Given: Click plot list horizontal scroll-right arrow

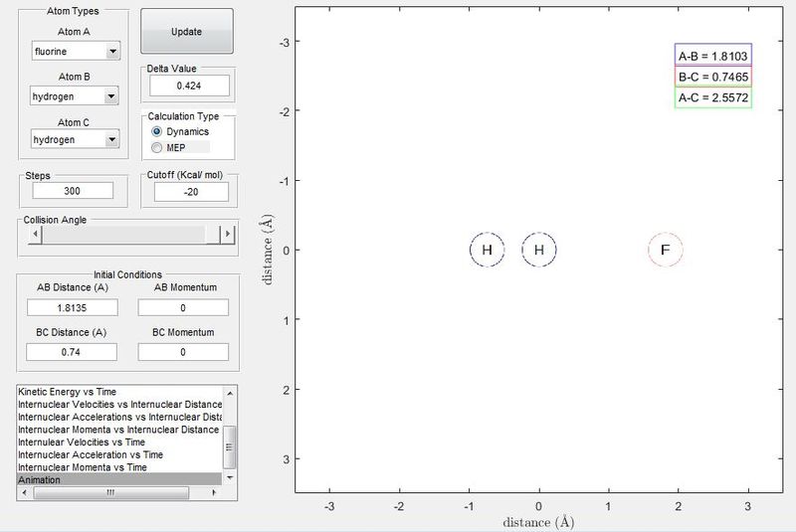Looking at the screenshot, I should coord(214,492).
